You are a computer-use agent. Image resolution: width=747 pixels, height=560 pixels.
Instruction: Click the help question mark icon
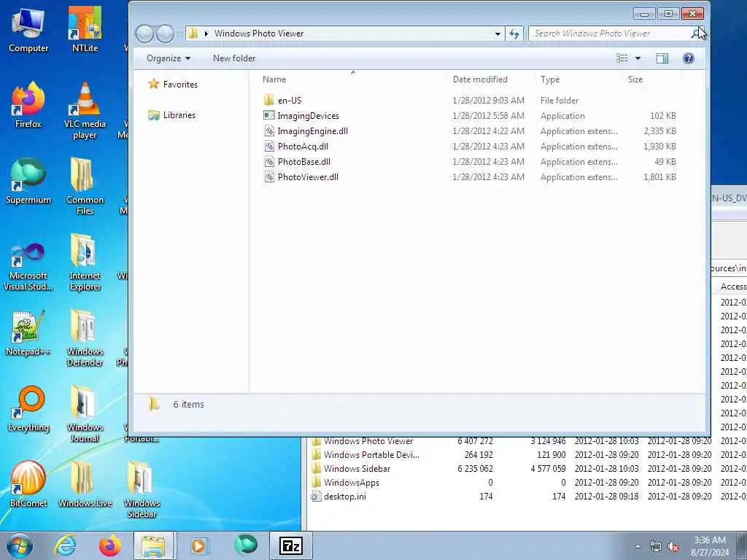point(688,58)
